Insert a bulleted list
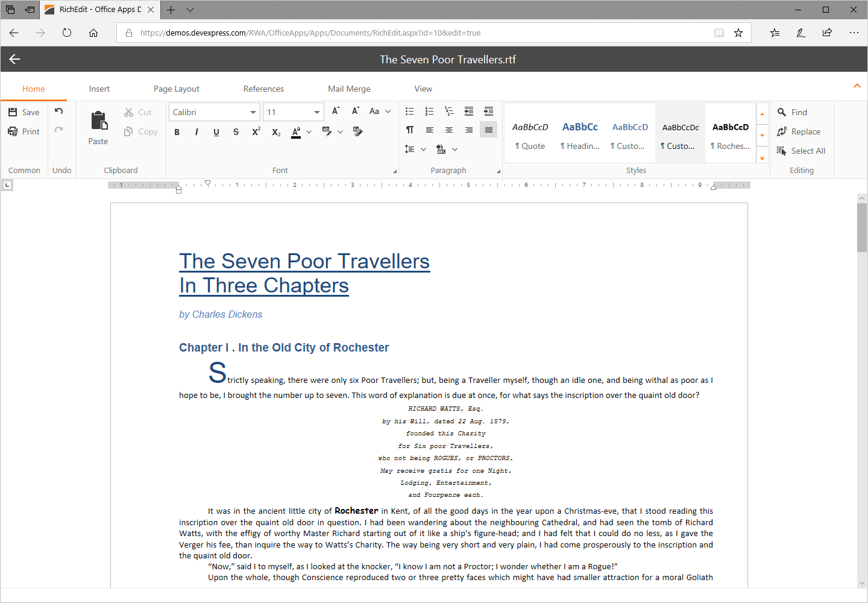 [410, 112]
